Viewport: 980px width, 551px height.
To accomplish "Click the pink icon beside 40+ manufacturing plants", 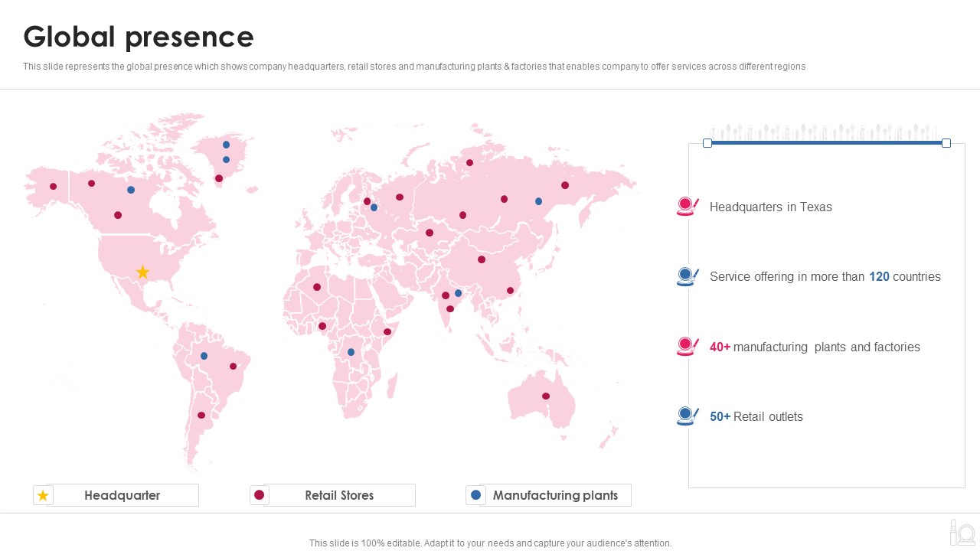I will tap(688, 347).
